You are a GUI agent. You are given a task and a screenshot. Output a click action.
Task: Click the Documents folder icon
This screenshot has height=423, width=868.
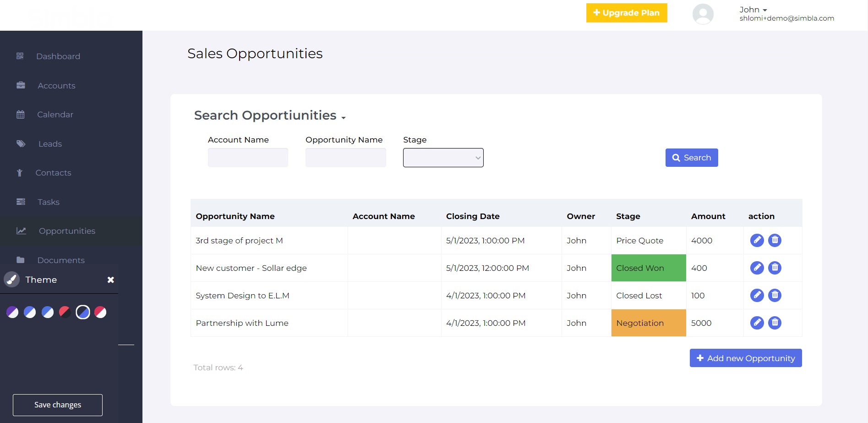pos(21,260)
